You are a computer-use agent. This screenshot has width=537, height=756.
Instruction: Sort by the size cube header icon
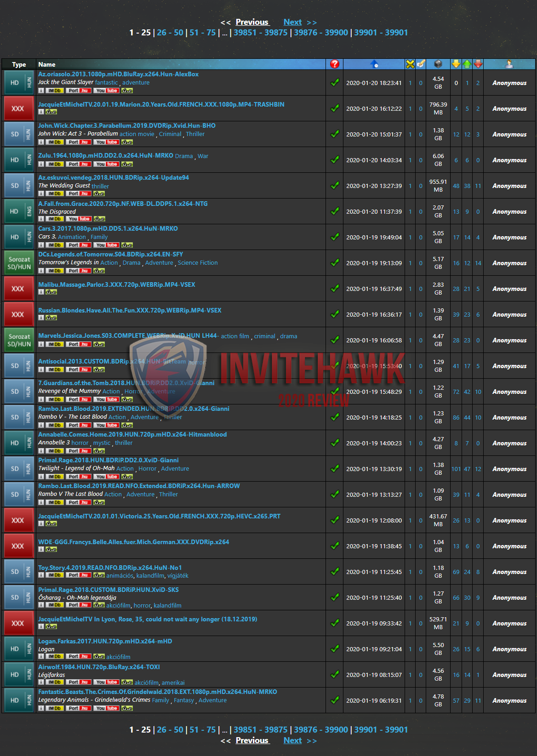[x=438, y=64]
